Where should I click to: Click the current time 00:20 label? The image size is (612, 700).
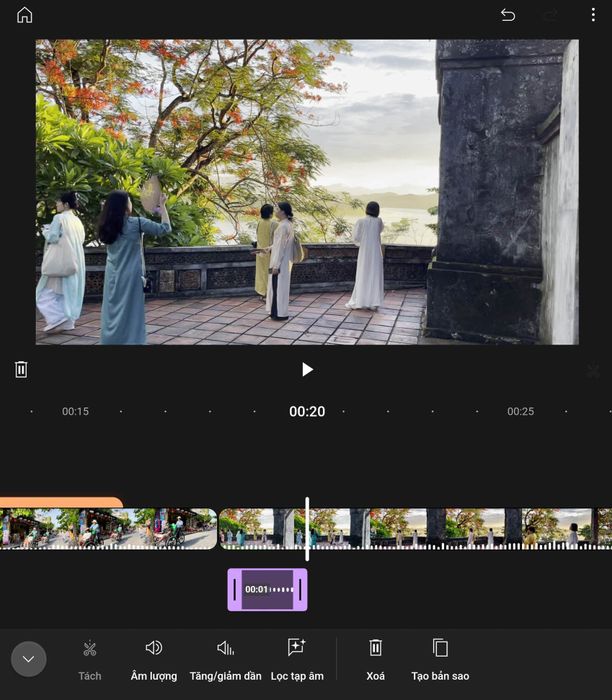[307, 411]
